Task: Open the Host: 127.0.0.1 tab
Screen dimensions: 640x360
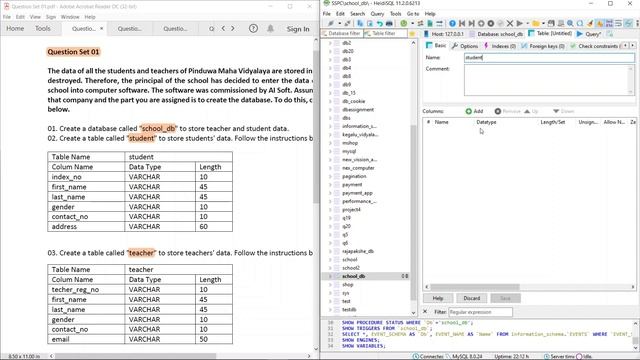Action: pos(444,34)
